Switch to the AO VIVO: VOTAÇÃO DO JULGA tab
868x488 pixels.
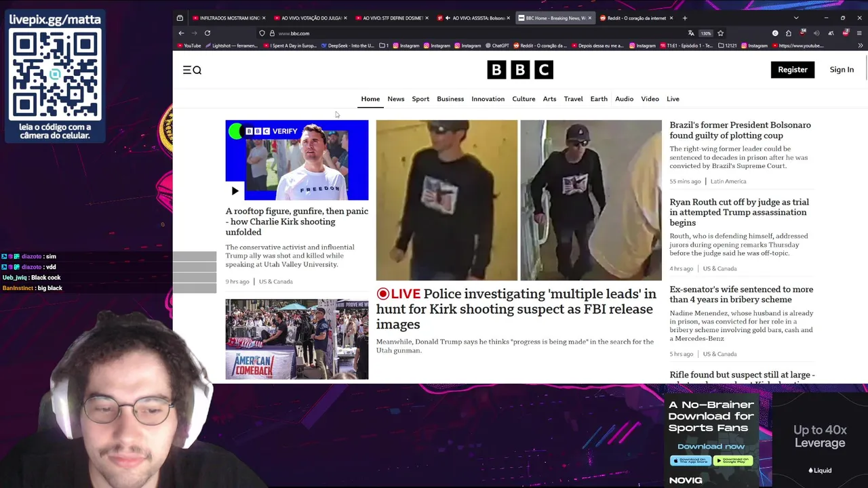point(310,18)
